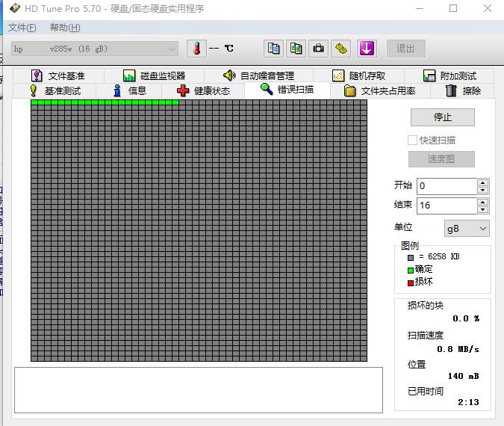Enable the 快速扫描 checkbox
This screenshot has height=426, width=504.
tap(412, 141)
